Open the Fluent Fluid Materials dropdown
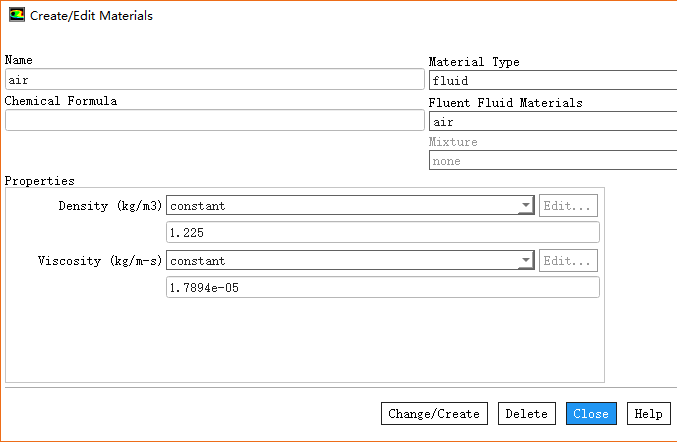This screenshot has height=442, width=677. pyautogui.click(x=552, y=122)
